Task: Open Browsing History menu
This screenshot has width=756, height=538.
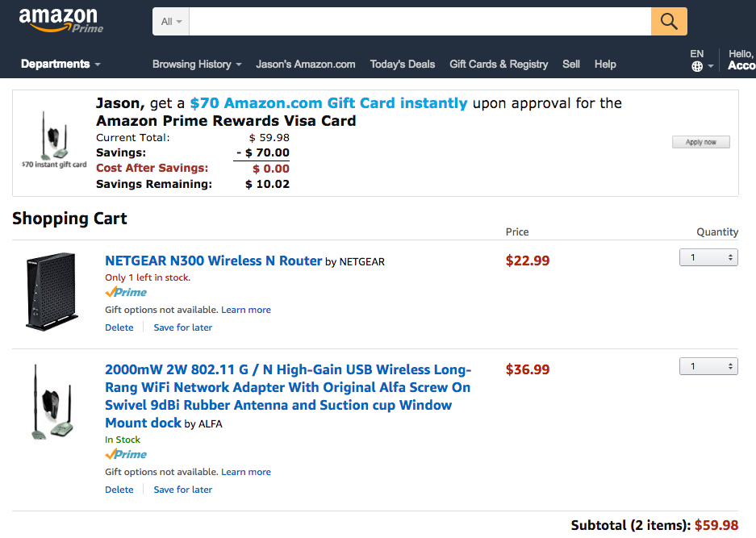Action: [197, 65]
